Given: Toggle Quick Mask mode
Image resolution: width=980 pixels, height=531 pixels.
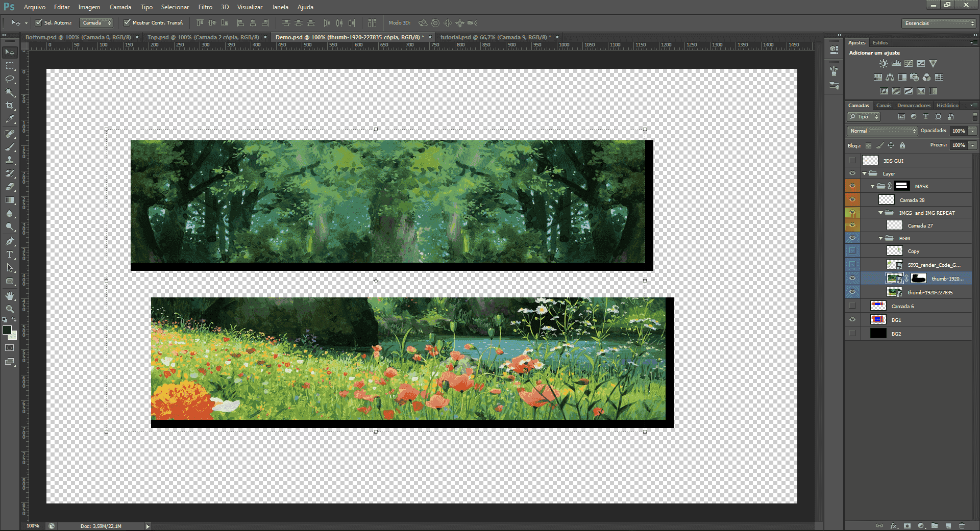Looking at the screenshot, I should tap(10, 348).
